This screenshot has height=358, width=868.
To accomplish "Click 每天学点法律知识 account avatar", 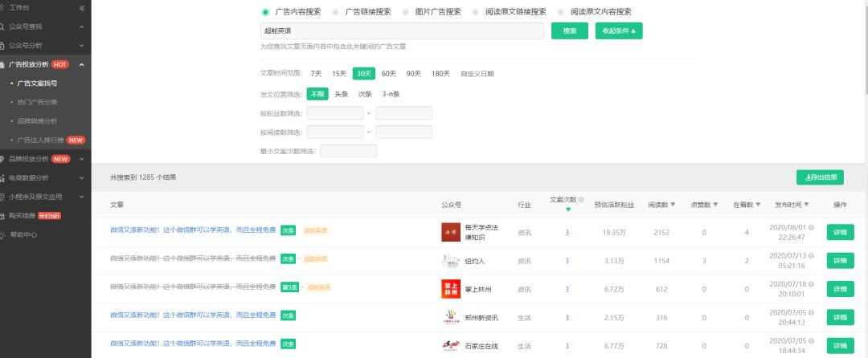I will pos(451,232).
